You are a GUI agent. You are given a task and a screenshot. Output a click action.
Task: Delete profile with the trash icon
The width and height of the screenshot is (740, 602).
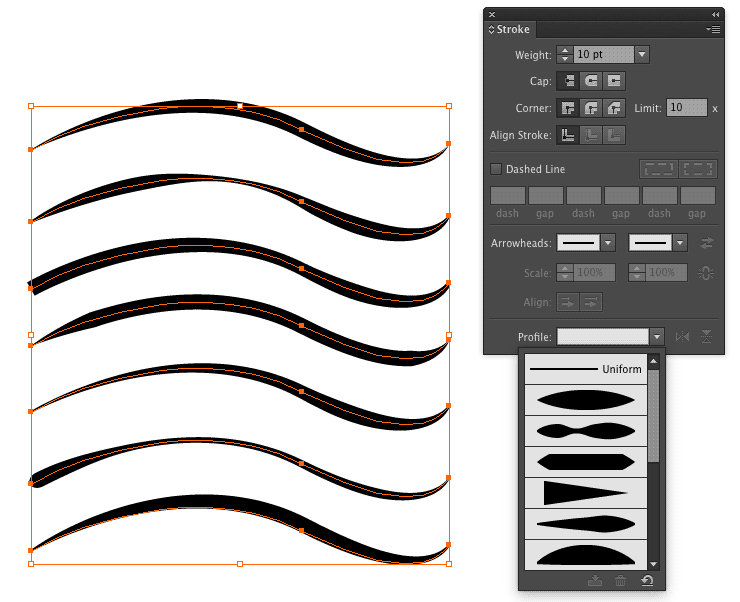tap(621, 581)
